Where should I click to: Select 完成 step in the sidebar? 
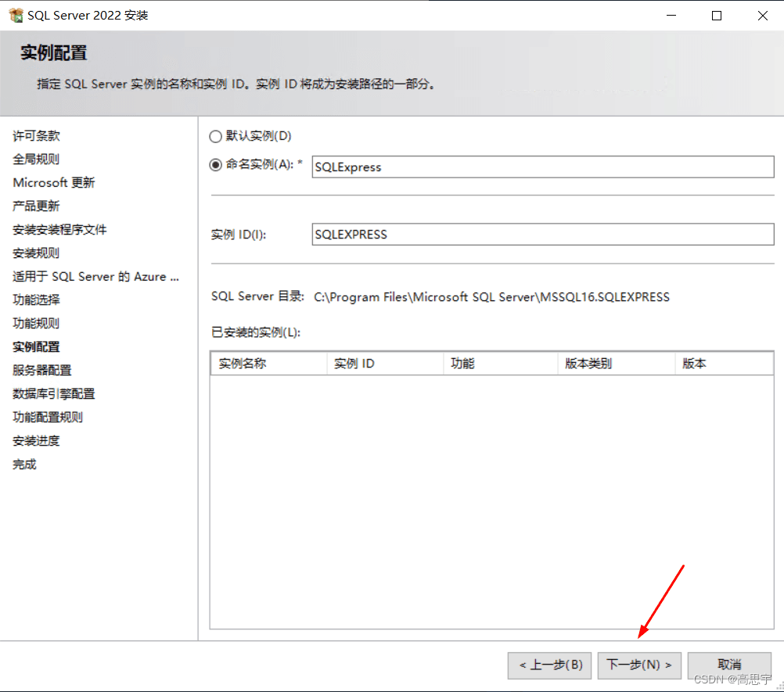tap(24, 464)
